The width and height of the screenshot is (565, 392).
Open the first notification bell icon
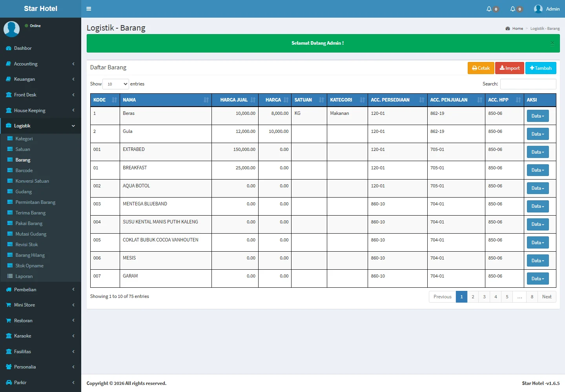point(489,9)
